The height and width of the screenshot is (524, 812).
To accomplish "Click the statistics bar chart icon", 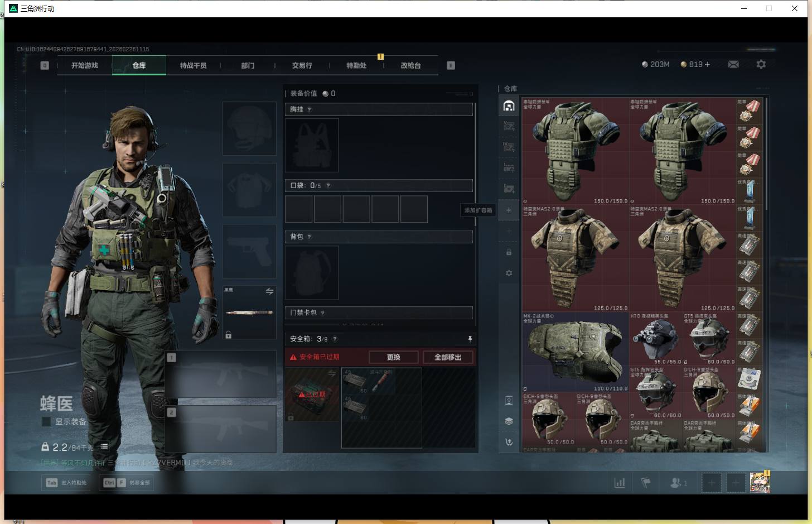I will [x=619, y=483].
